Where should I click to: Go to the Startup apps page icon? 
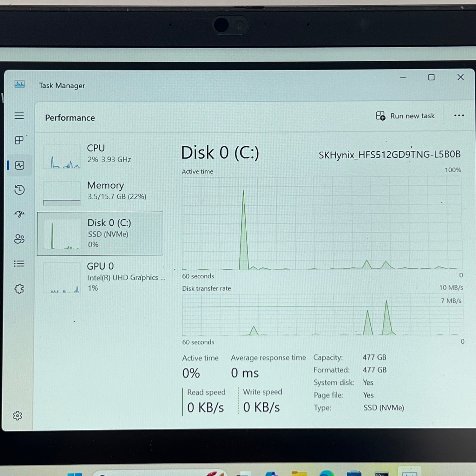coord(20,214)
